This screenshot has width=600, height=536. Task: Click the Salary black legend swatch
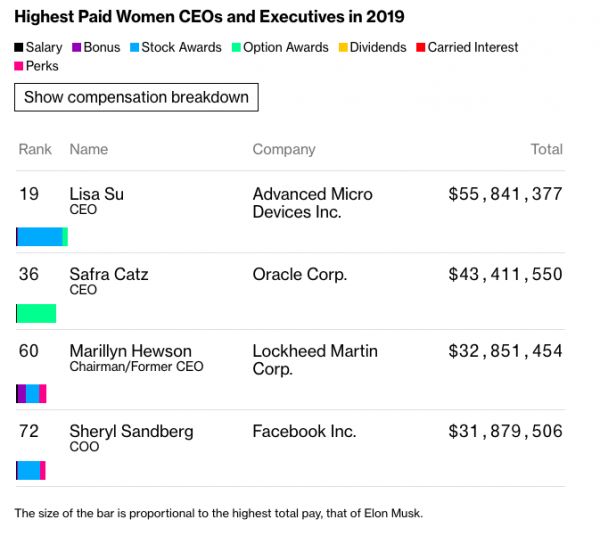coord(19,48)
